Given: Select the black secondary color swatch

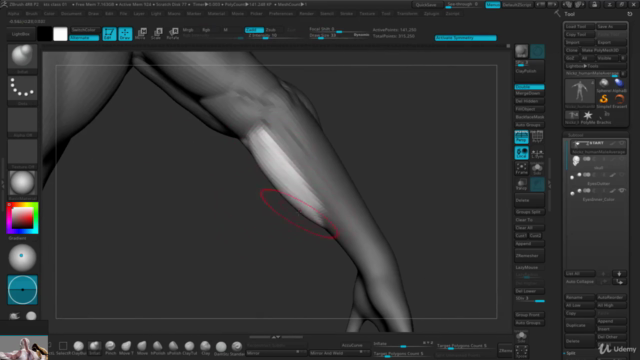Looking at the screenshot, I should [44, 34].
